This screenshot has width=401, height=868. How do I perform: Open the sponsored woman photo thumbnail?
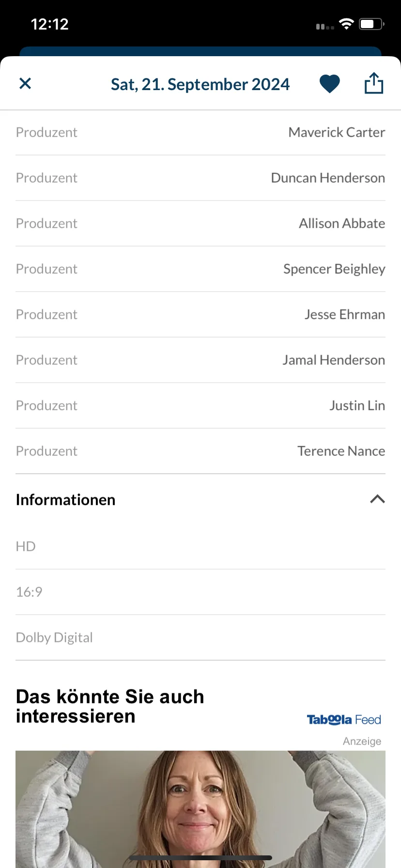200,809
